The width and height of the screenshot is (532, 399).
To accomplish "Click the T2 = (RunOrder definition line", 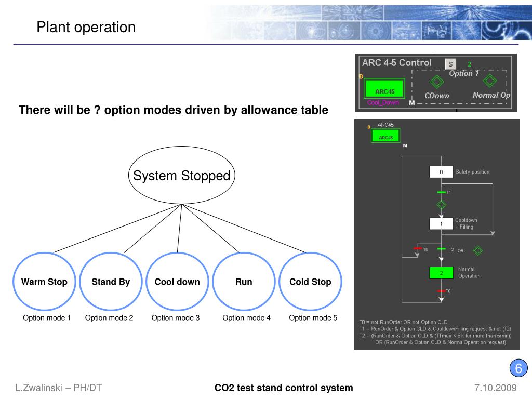I will 435,336.
